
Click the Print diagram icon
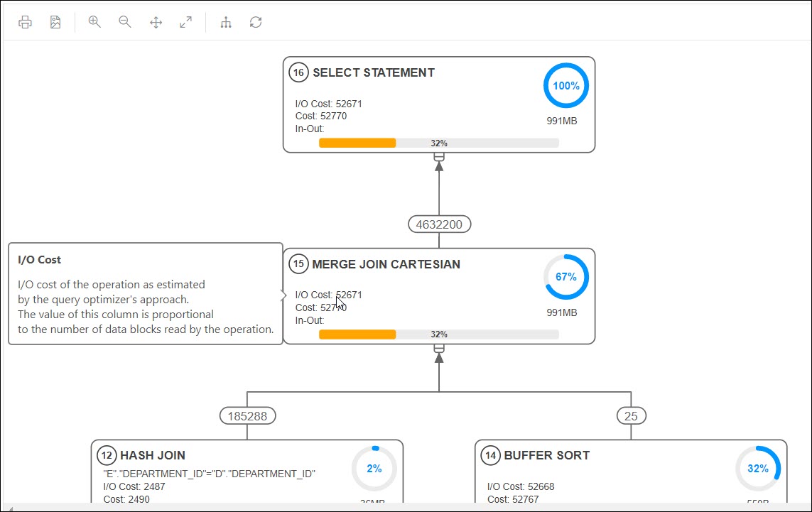[25, 22]
